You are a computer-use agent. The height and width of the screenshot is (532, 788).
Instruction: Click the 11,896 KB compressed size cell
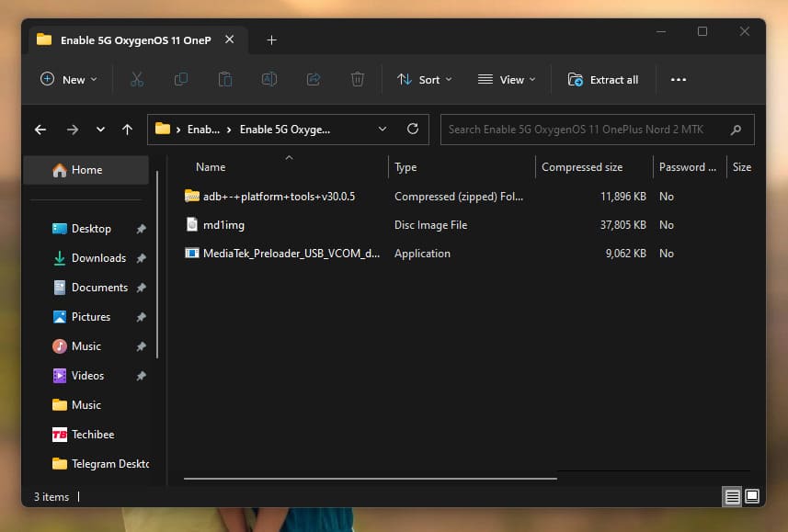tap(622, 197)
